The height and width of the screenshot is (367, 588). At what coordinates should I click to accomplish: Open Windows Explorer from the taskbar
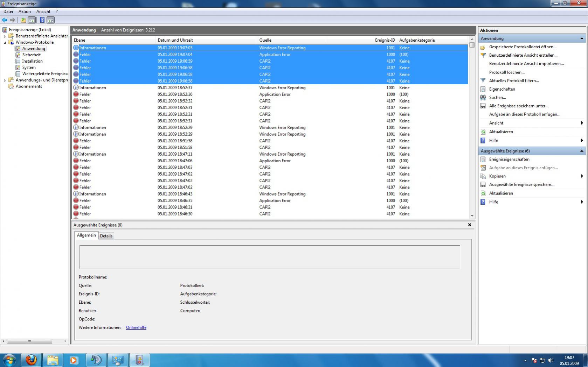[53, 360]
